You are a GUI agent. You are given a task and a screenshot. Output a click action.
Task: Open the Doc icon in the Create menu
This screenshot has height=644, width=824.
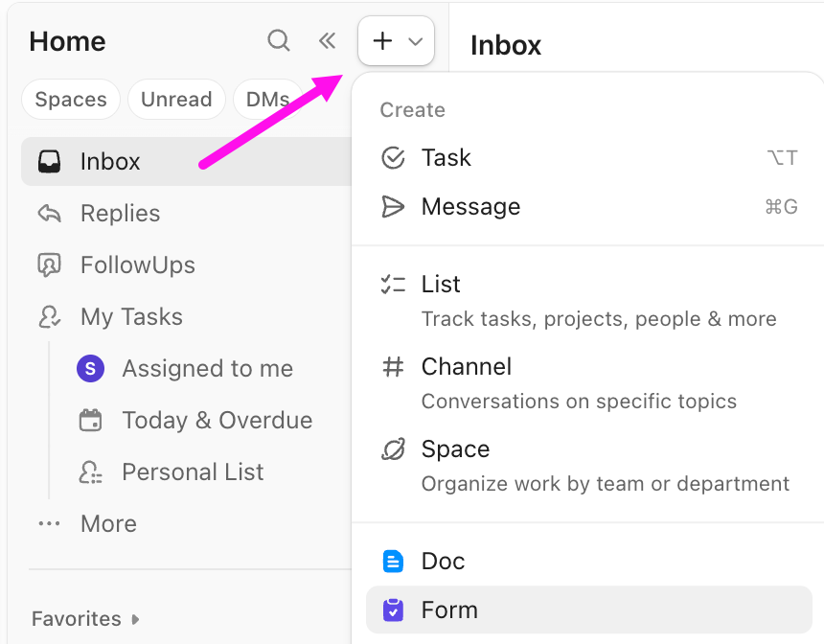[393, 561]
